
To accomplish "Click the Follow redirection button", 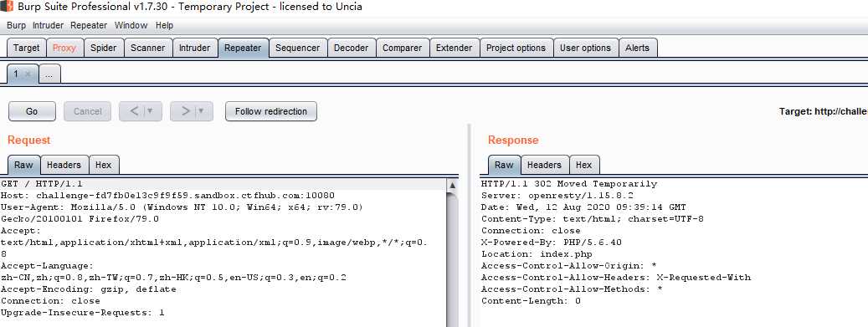I will 271,111.
